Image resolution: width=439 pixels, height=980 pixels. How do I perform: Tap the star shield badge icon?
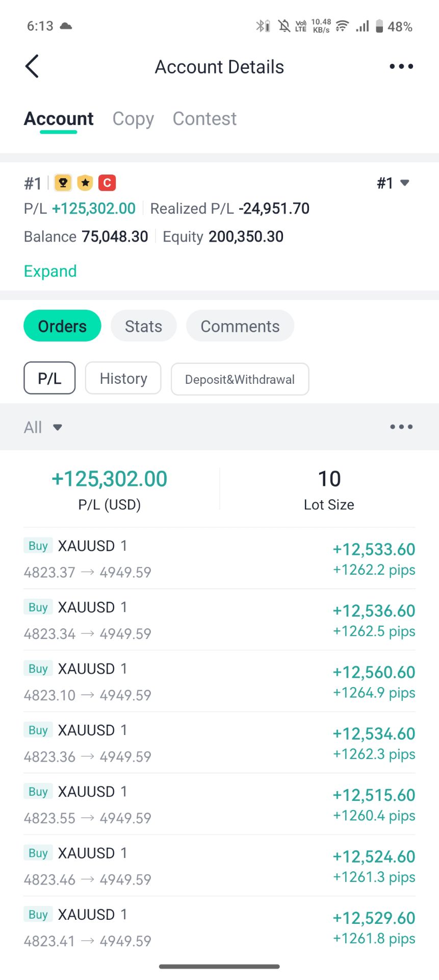pos(85,183)
